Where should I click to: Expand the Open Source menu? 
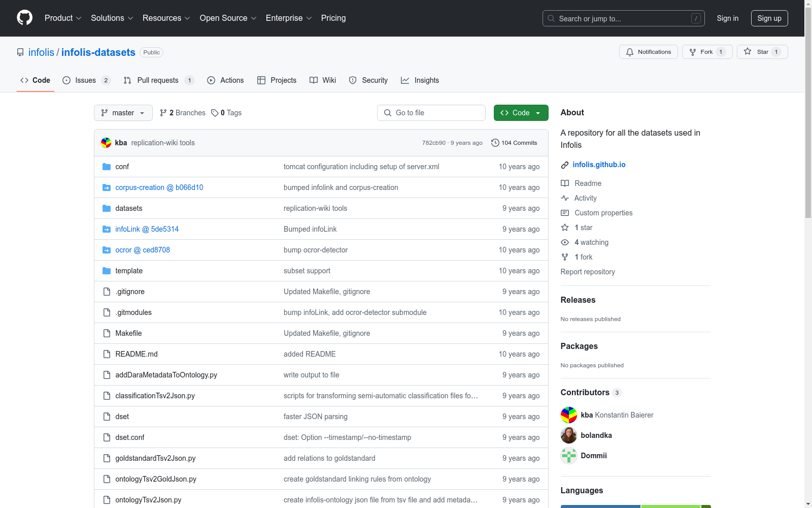(228, 18)
